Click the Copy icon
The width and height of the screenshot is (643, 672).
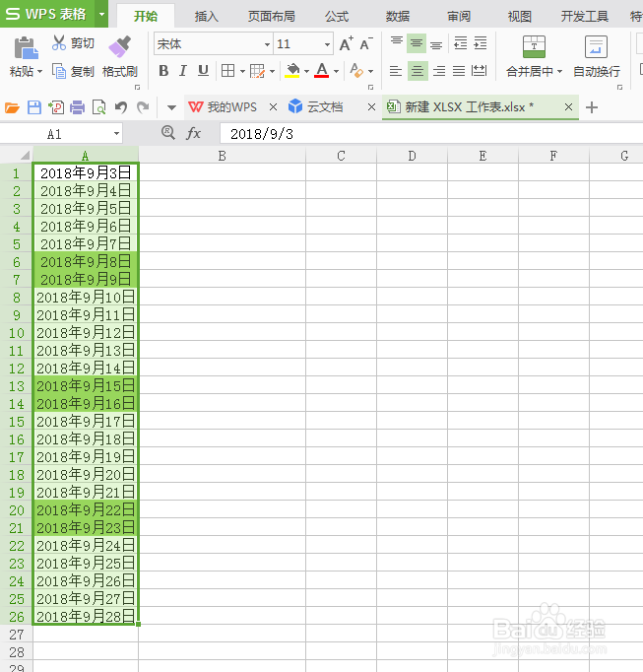[x=59, y=71]
